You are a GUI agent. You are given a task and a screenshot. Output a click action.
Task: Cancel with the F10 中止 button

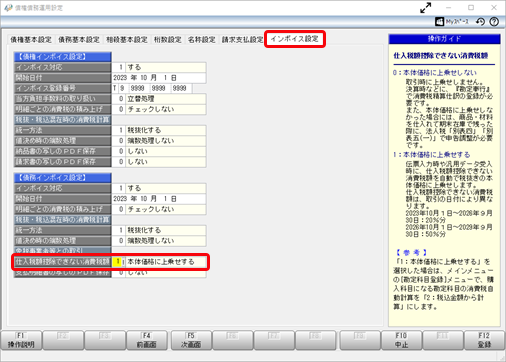click(401, 340)
